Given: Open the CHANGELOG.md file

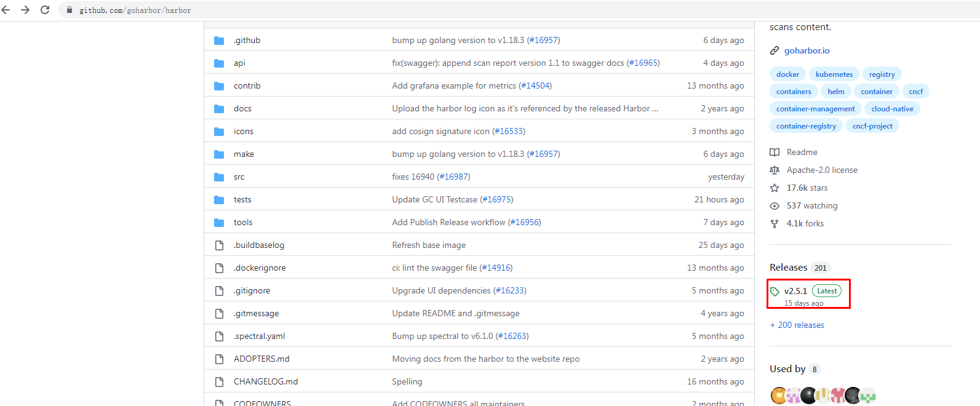Looking at the screenshot, I should pos(266,382).
